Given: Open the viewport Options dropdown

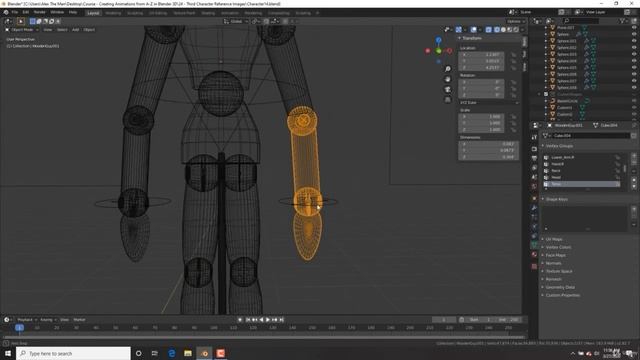Looking at the screenshot, I should [x=515, y=21].
